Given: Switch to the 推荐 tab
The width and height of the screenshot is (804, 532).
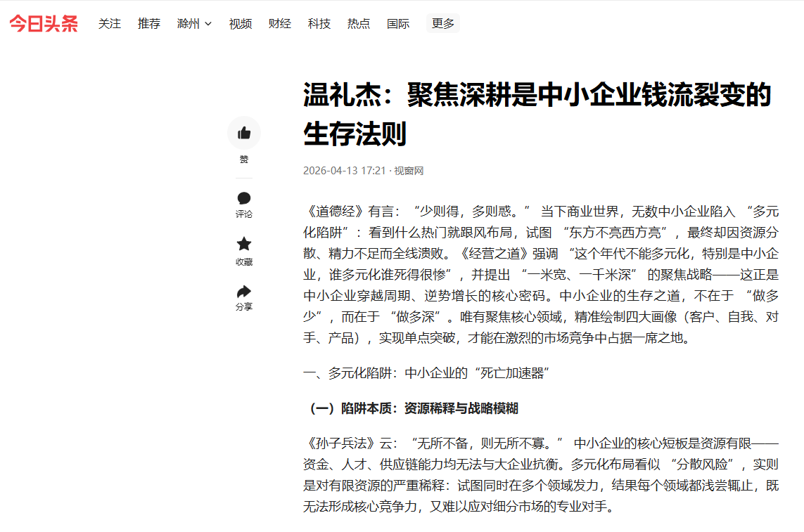Looking at the screenshot, I should (149, 22).
